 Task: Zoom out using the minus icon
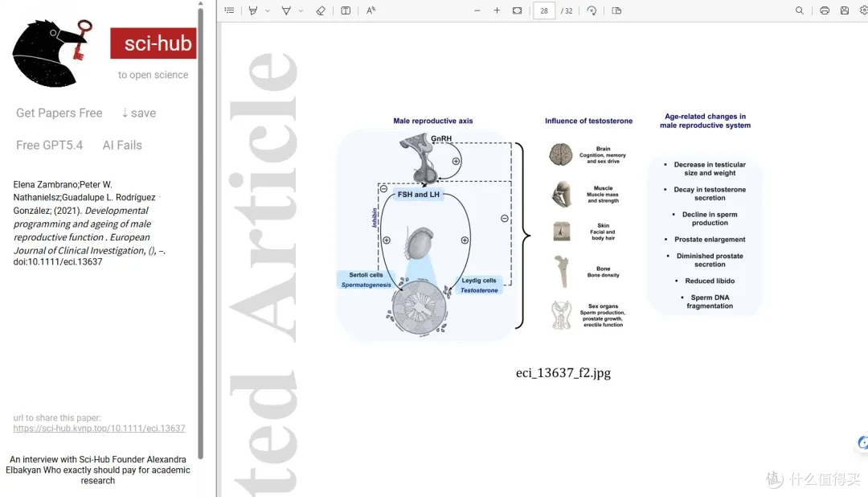(477, 10)
